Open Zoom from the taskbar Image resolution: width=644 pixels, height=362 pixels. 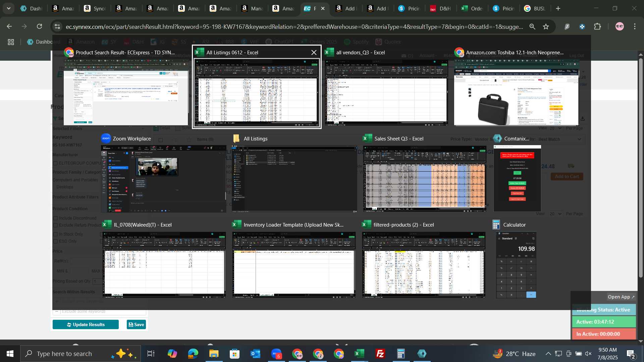click(276, 354)
